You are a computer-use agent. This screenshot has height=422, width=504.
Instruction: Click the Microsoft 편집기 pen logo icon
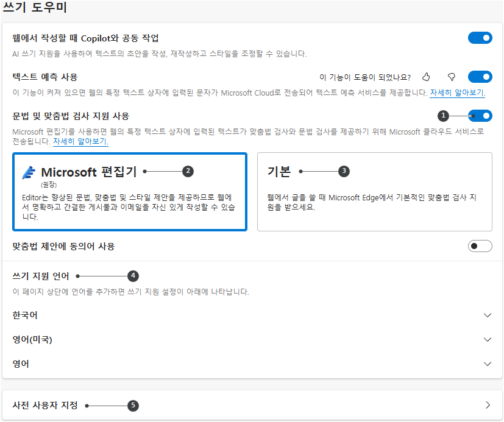pos(29,172)
